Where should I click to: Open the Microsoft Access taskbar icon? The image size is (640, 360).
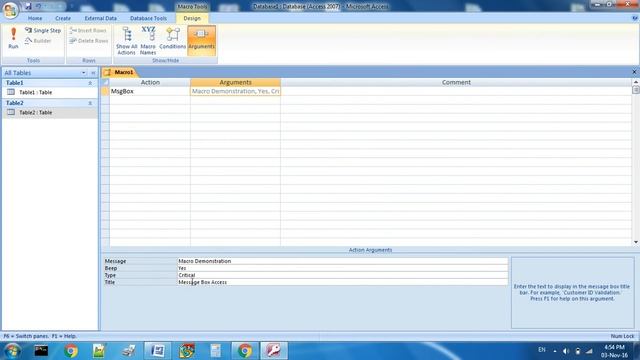tap(273, 351)
